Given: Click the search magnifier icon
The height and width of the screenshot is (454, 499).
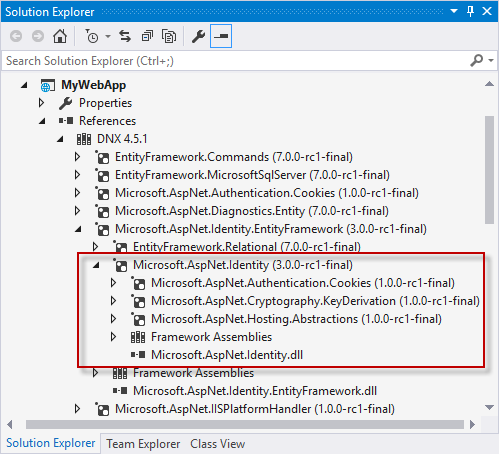Looking at the screenshot, I should point(476,60).
